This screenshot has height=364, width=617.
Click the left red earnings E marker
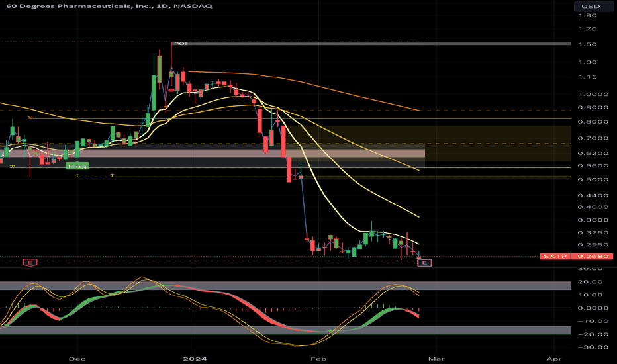tap(30, 263)
